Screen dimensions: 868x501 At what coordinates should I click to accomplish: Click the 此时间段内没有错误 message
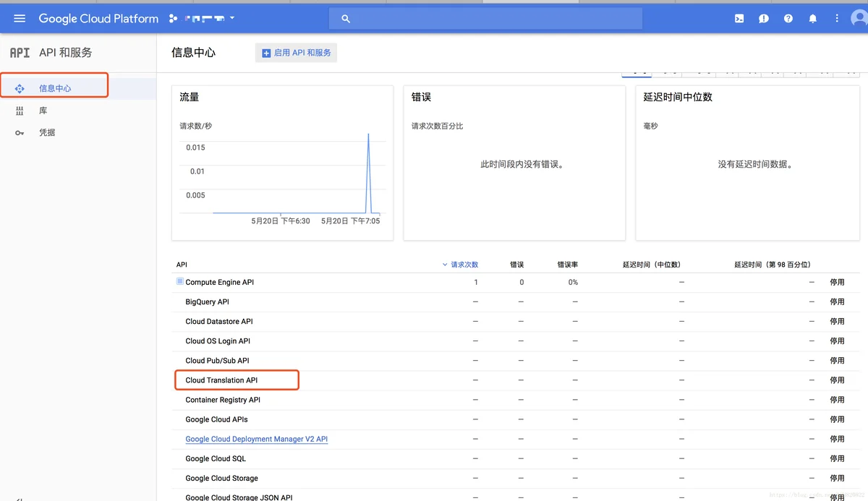522,164
